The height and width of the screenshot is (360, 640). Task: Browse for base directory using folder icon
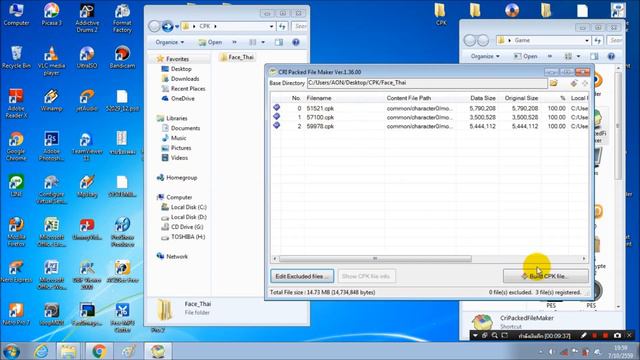[554, 83]
